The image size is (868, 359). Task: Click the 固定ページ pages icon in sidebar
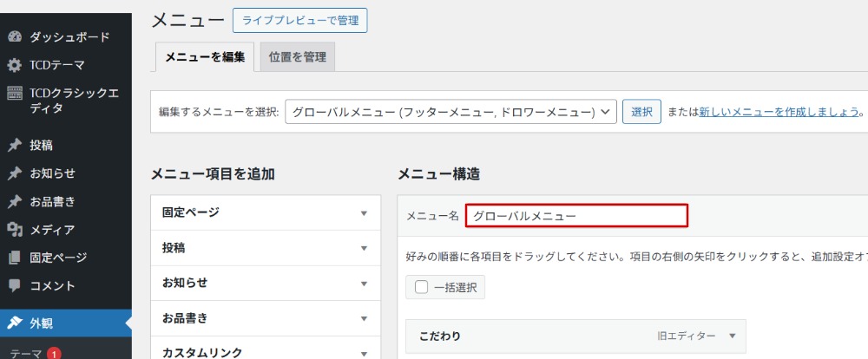pyautogui.click(x=14, y=258)
